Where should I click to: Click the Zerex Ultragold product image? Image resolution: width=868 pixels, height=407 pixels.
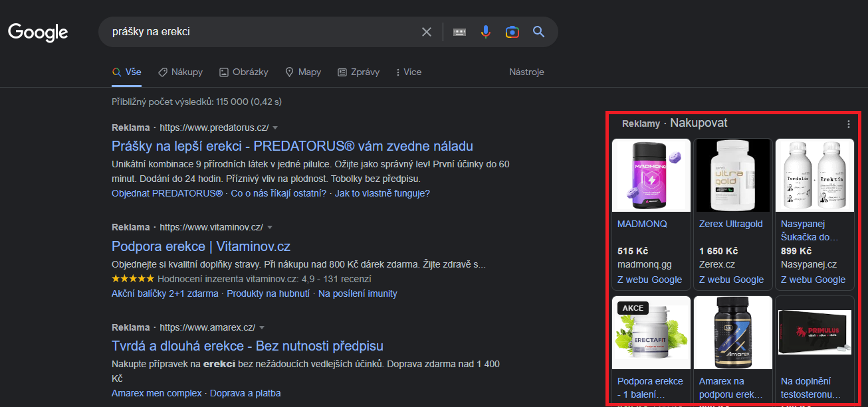pos(733,176)
